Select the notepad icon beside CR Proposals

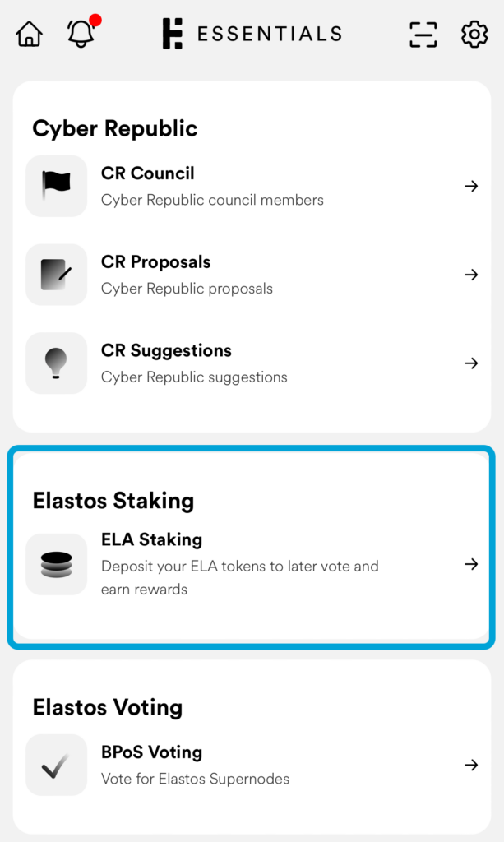(x=56, y=275)
